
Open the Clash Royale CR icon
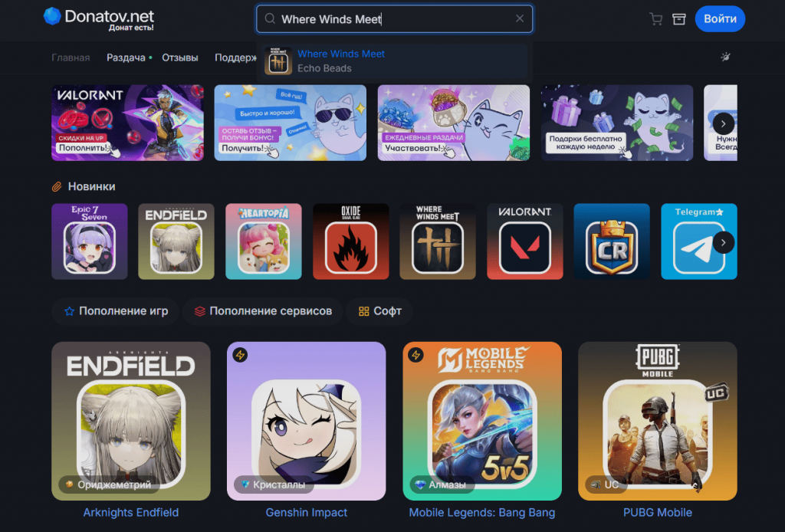pyautogui.click(x=612, y=241)
